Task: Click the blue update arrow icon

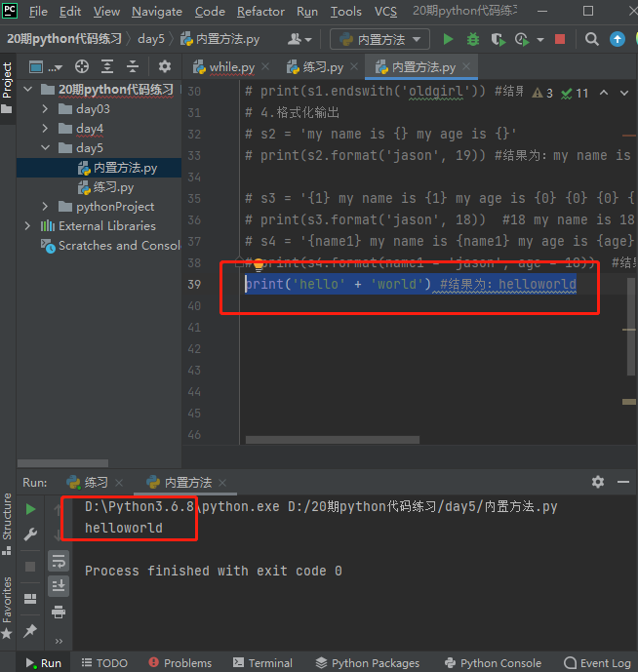Action: coord(617,39)
